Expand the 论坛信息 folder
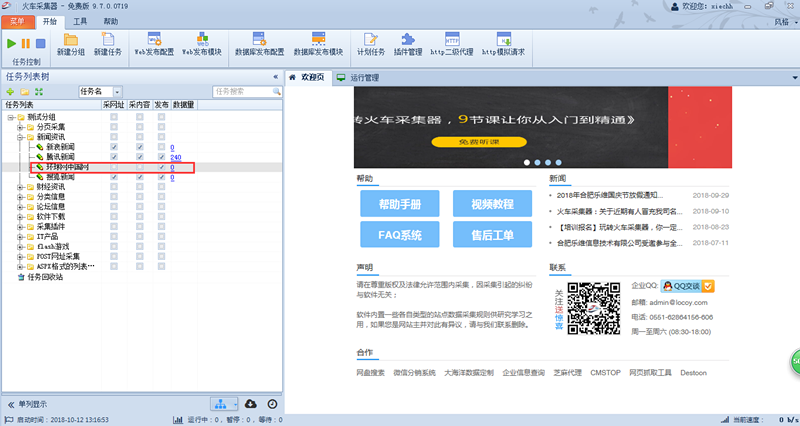 click(20, 207)
